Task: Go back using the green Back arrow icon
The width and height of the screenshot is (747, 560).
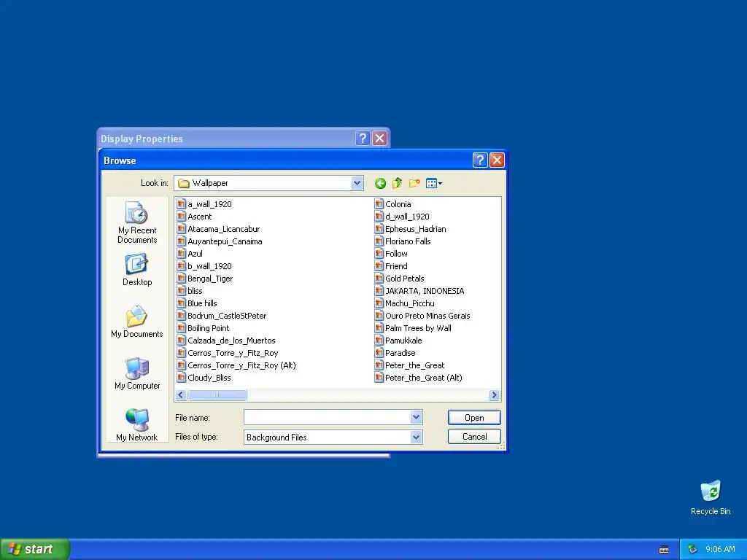Action: [x=380, y=183]
